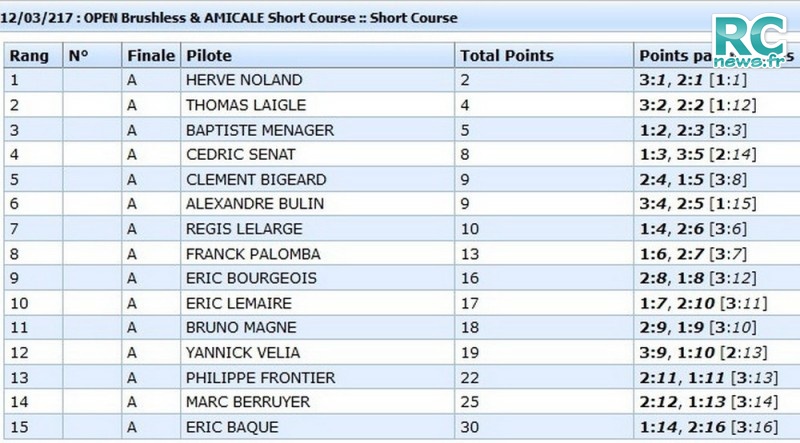This screenshot has width=800, height=443.
Task: Select MARC BERRUYER's entry
Action: click(247, 402)
